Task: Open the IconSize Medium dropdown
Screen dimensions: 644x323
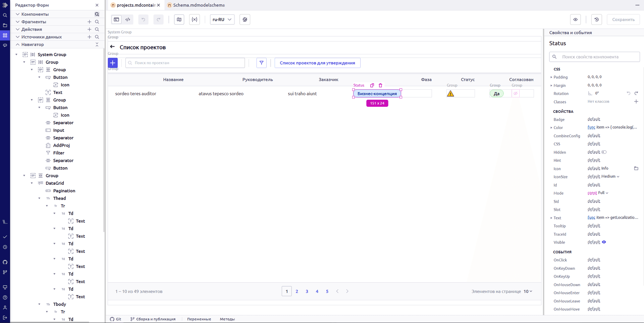Action: [x=610, y=177]
